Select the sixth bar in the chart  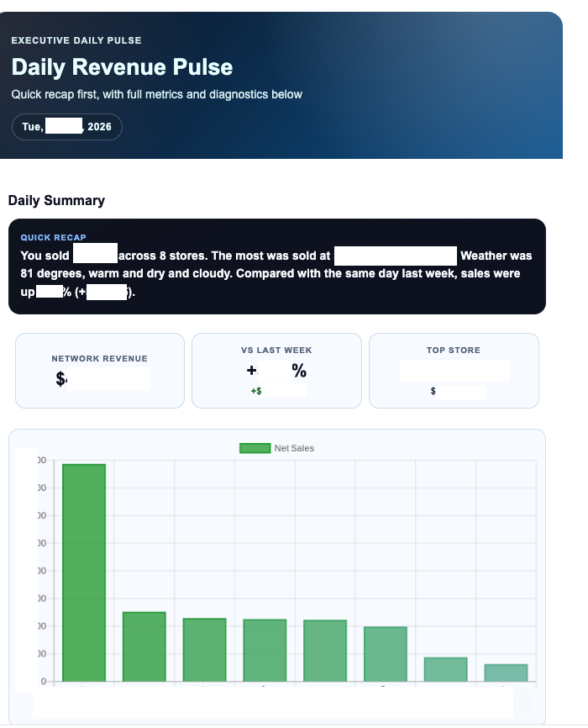[386, 653]
